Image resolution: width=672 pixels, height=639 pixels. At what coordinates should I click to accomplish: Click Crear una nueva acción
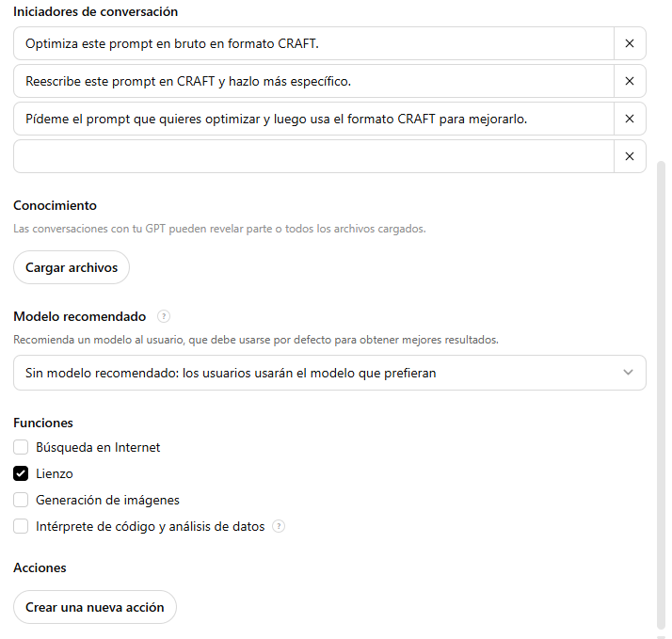tap(95, 607)
